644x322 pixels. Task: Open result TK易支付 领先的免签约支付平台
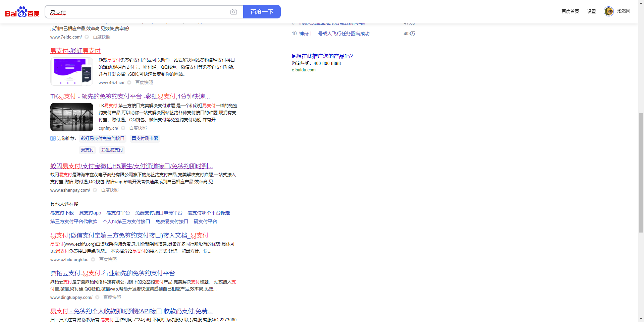tap(130, 96)
